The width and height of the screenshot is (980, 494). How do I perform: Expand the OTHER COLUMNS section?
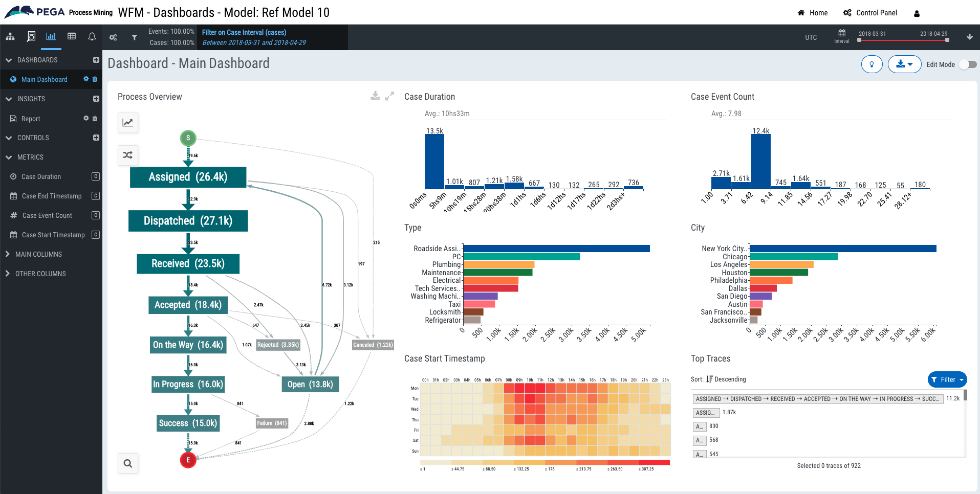tap(7, 274)
